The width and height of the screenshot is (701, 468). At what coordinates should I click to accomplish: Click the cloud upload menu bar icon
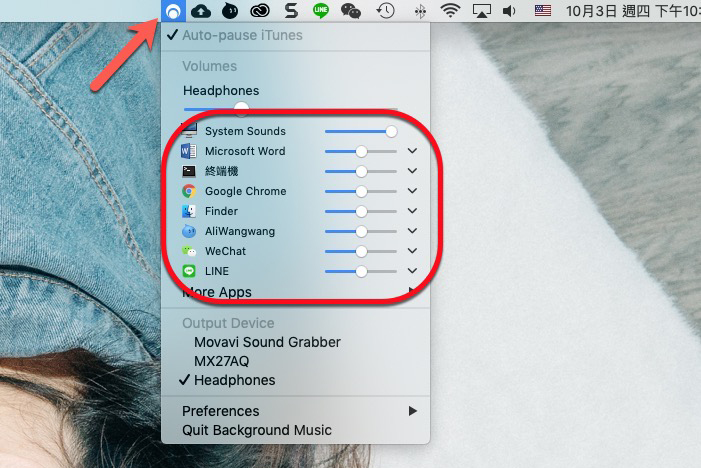201,11
